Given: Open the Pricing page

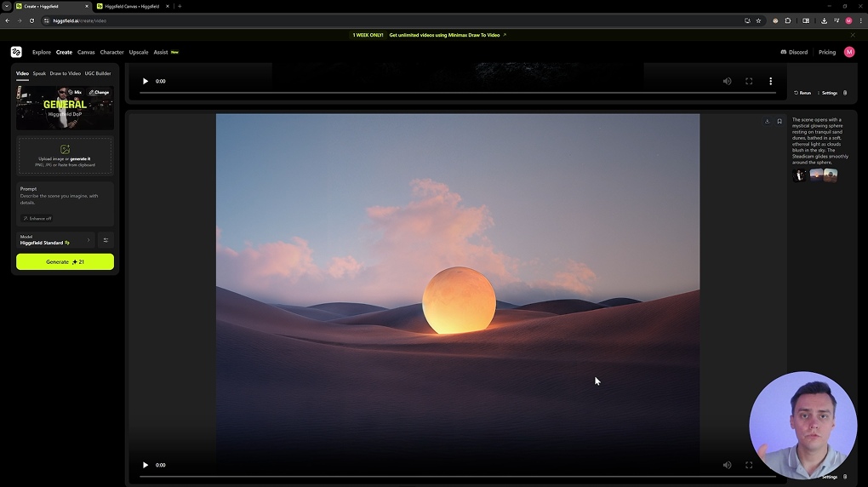Looking at the screenshot, I should click(827, 52).
